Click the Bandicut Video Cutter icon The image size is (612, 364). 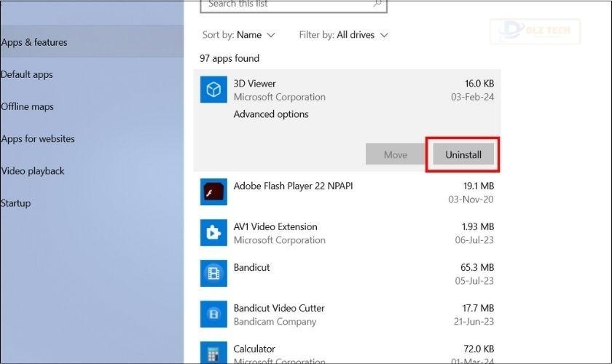[213, 314]
